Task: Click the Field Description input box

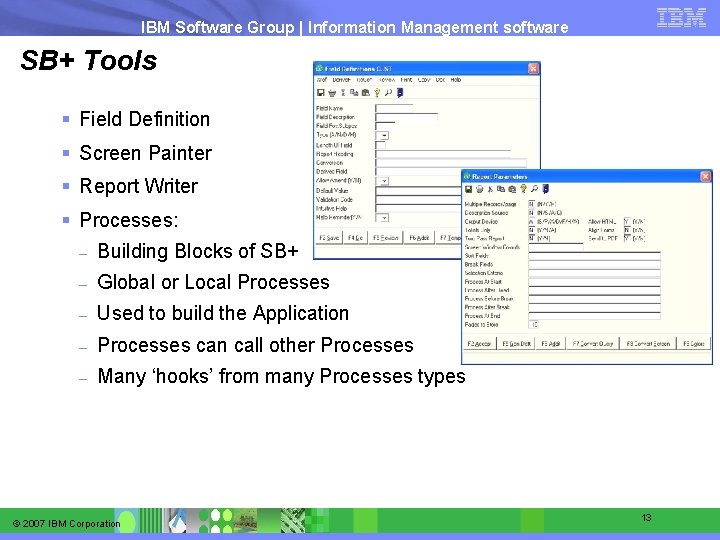Action: pyautogui.click(x=407, y=118)
